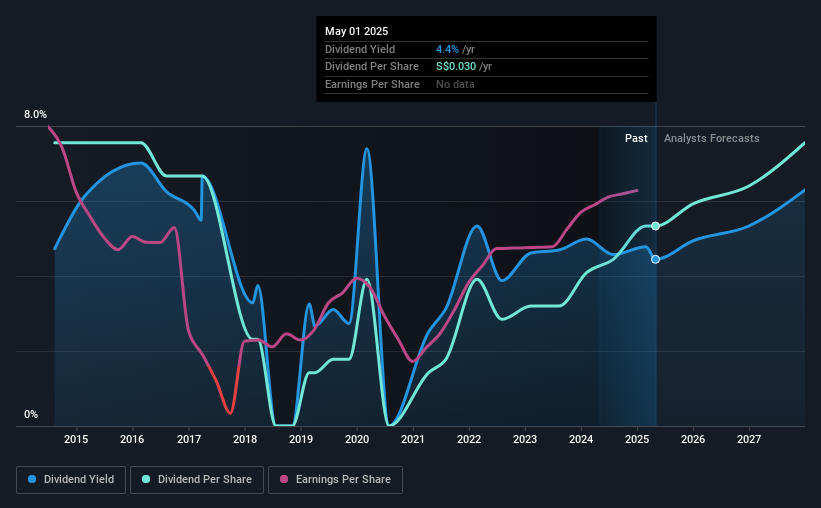Click the 2017 x-axis label
The width and height of the screenshot is (821, 508).
[x=189, y=439]
